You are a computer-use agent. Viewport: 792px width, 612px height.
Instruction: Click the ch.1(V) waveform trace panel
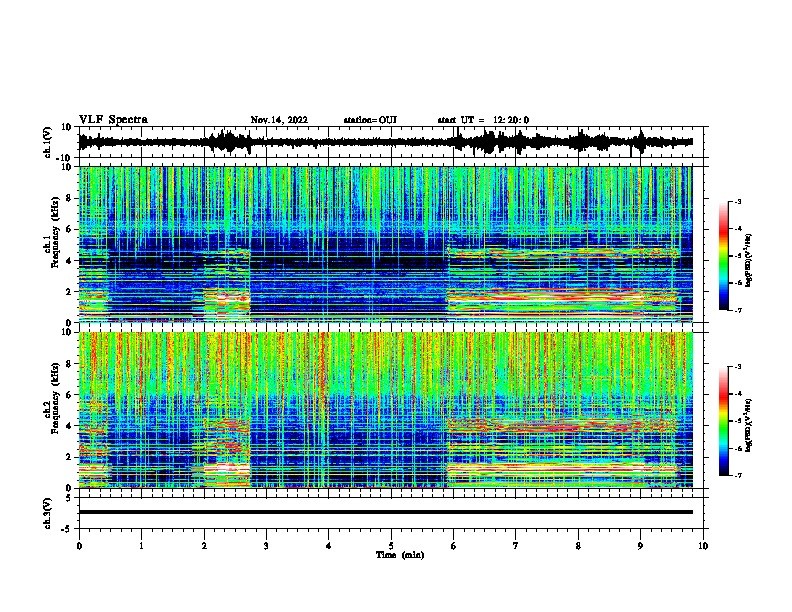point(391,142)
